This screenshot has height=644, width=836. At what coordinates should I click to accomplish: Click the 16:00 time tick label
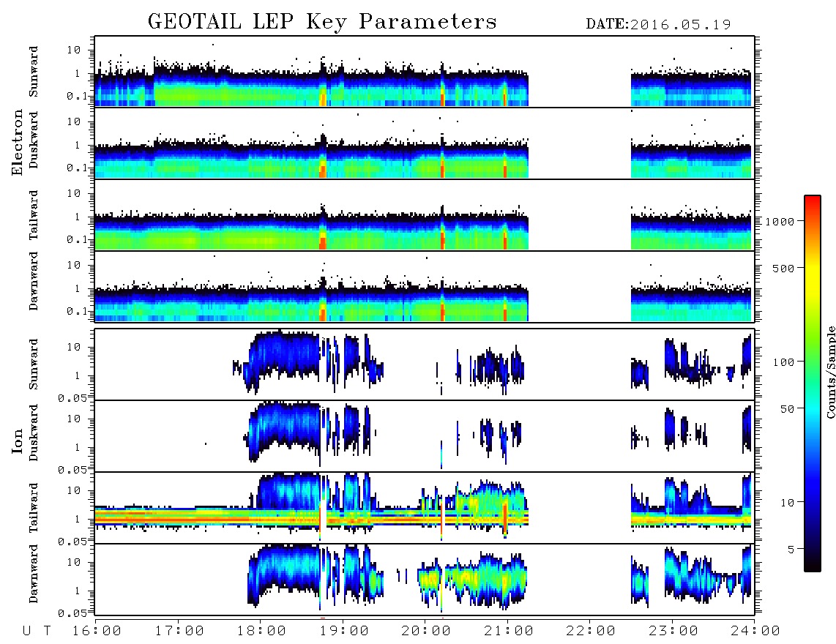[x=97, y=632]
